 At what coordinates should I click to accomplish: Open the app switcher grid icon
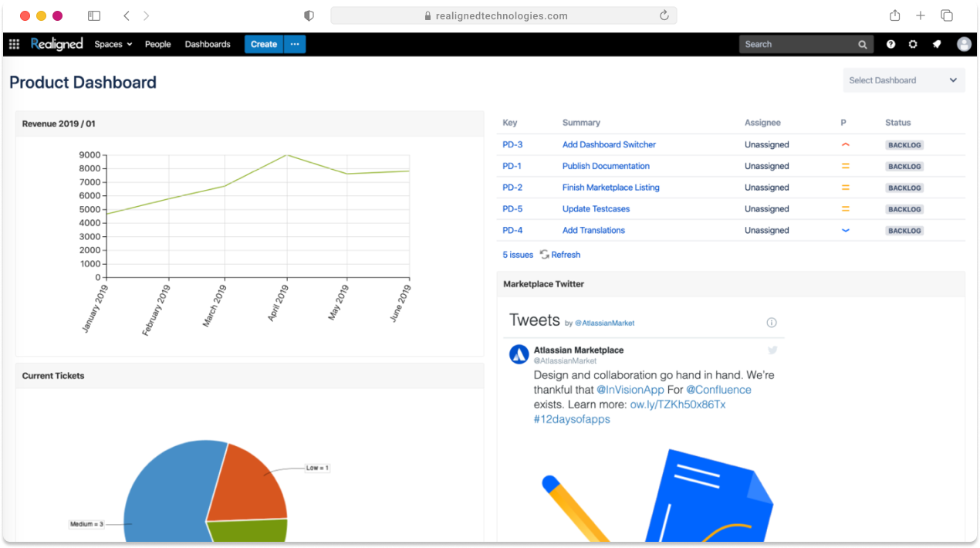coord(13,44)
